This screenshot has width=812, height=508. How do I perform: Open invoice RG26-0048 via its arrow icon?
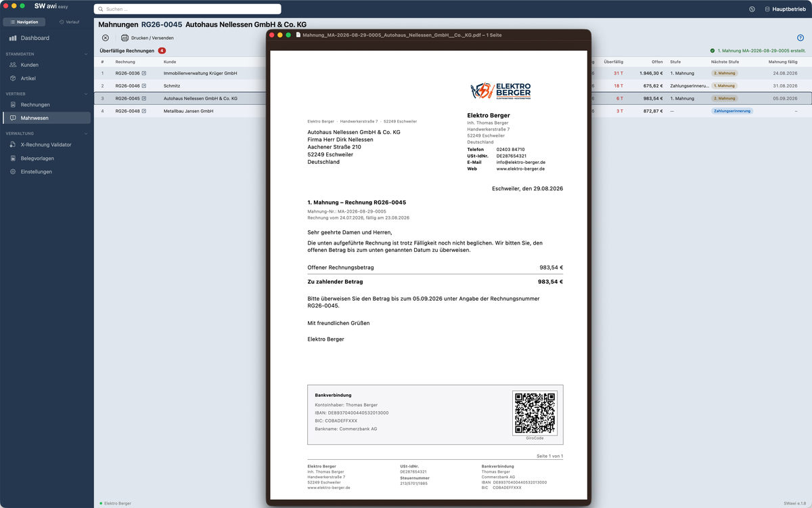(143, 111)
